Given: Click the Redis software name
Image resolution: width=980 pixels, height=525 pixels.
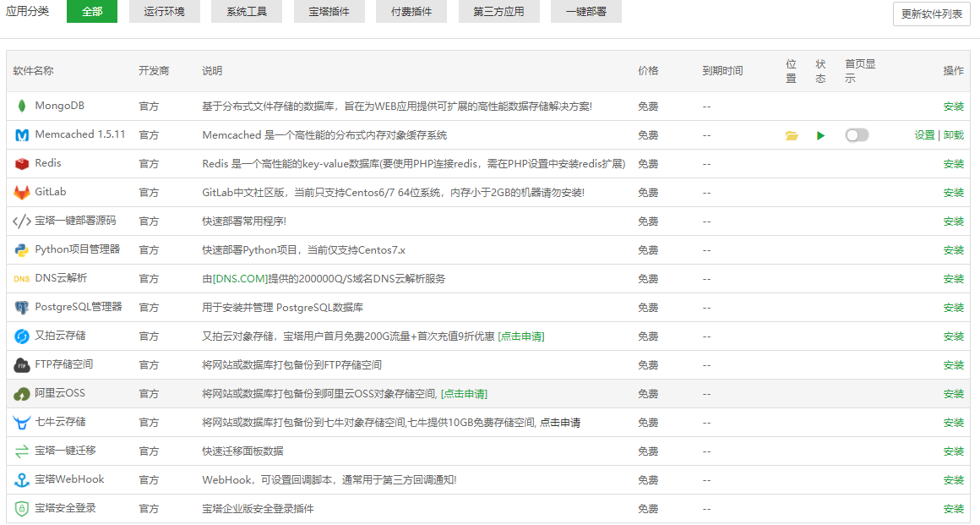Looking at the screenshot, I should [x=48, y=163].
